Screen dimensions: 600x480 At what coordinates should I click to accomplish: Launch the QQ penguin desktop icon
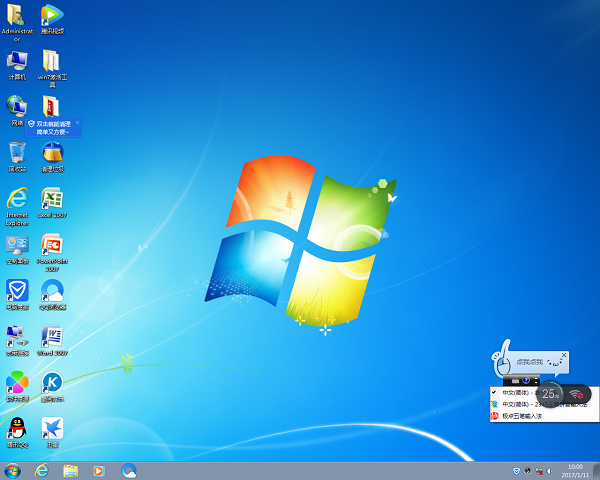click(17, 428)
